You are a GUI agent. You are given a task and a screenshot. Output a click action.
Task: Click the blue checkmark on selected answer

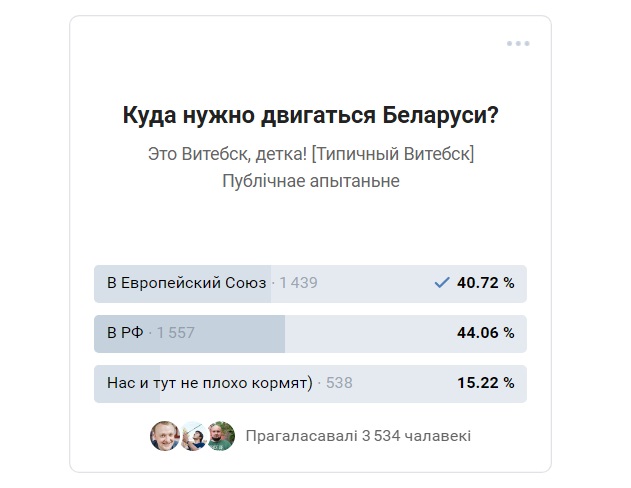(441, 283)
